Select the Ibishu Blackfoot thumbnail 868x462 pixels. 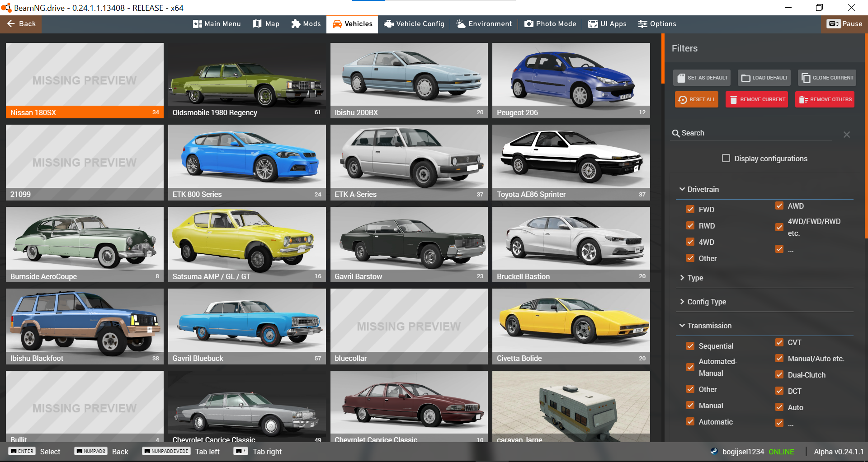(85, 327)
